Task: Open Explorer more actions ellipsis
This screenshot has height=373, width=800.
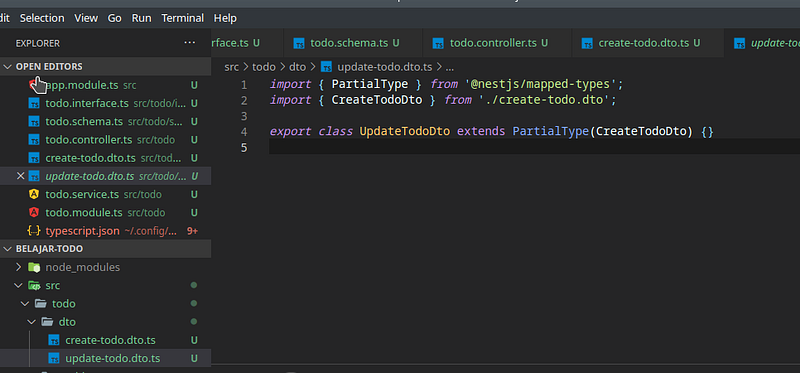Action: tap(189, 43)
